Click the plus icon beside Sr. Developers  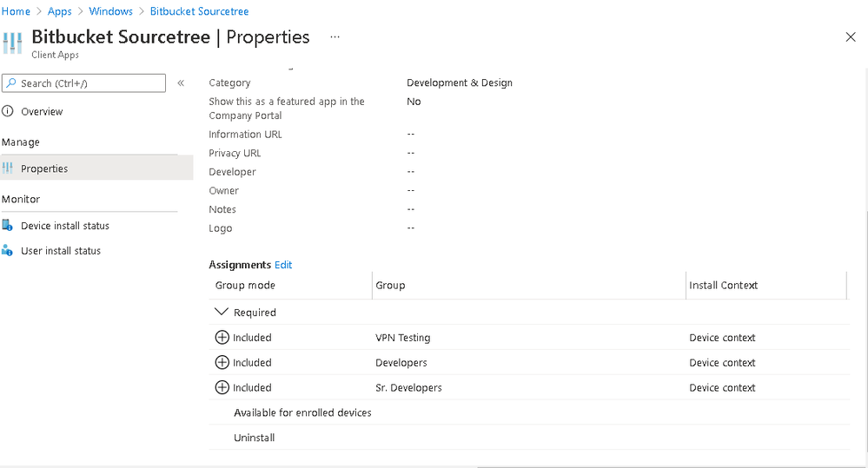(x=222, y=388)
